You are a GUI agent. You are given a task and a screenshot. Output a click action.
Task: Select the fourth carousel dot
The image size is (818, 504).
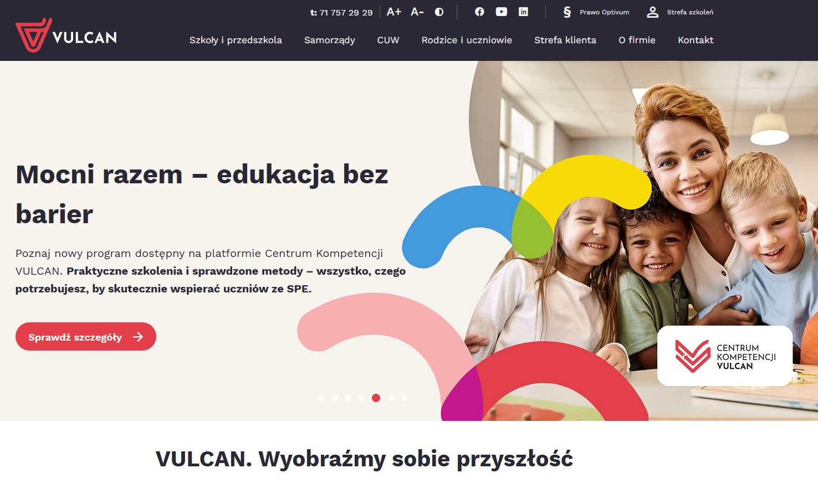pos(362,398)
